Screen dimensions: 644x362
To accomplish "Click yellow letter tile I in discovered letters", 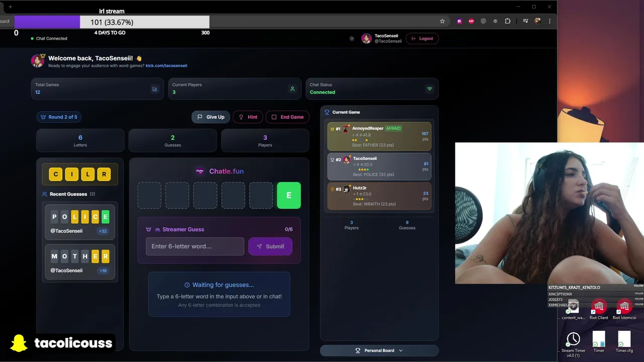I will [x=71, y=174].
